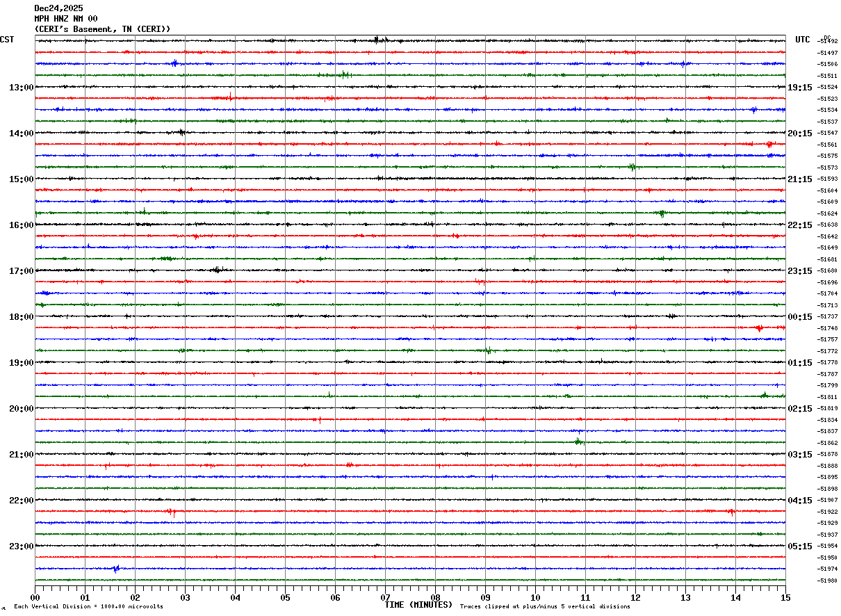Image resolution: width=841 pixels, height=616 pixels.
Task: Click DC offset value -51748
Action: tap(828, 328)
